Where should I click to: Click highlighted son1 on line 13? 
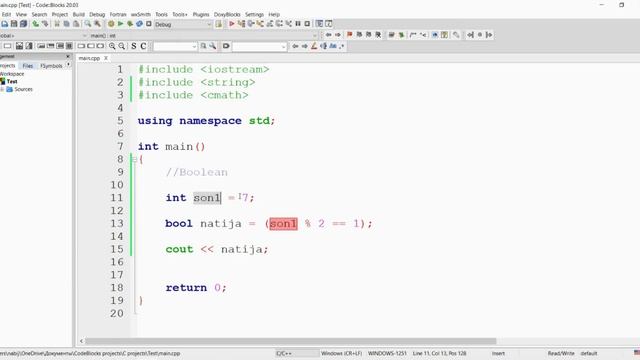(283, 224)
